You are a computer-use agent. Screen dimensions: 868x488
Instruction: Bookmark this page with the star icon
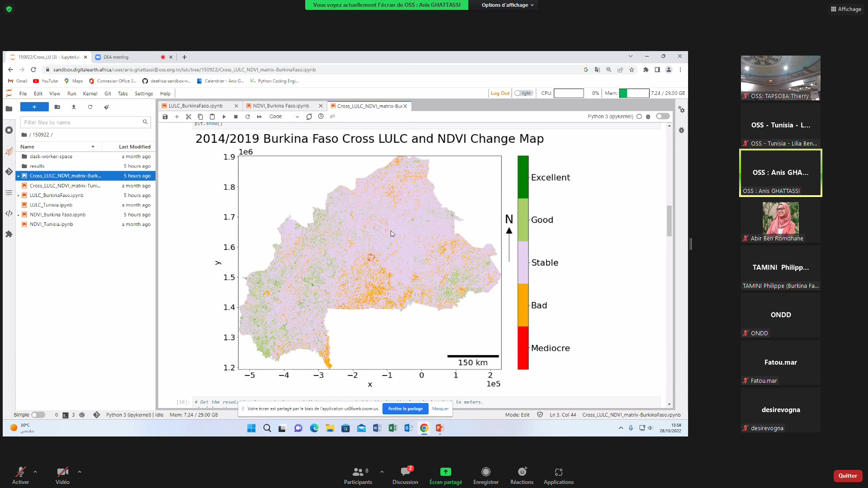click(632, 70)
